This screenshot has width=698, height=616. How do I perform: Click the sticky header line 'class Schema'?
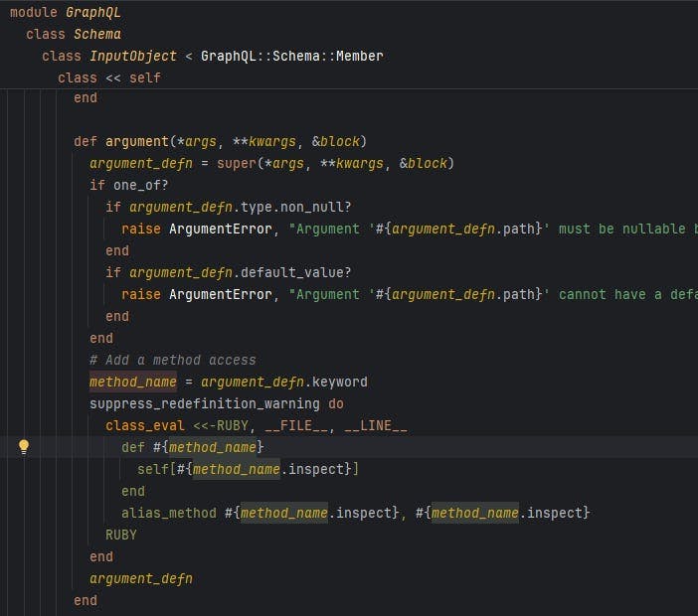click(74, 34)
